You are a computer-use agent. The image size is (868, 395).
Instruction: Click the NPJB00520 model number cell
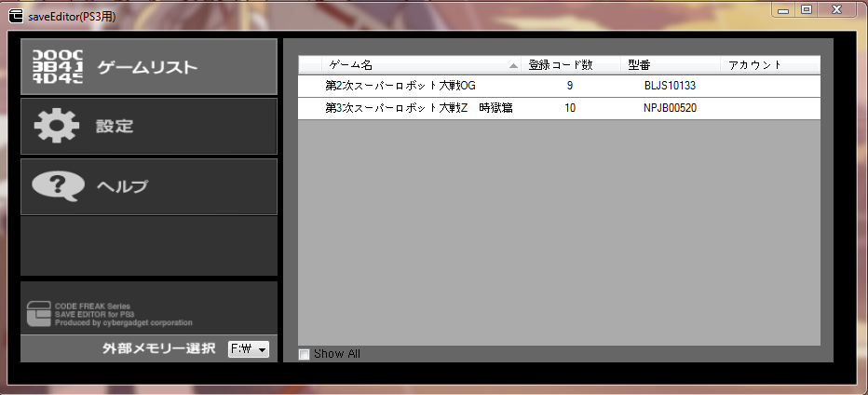point(670,108)
